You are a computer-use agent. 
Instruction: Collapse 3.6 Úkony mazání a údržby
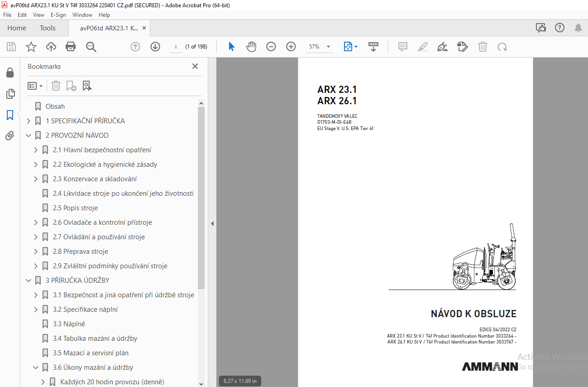pyautogui.click(x=36, y=368)
